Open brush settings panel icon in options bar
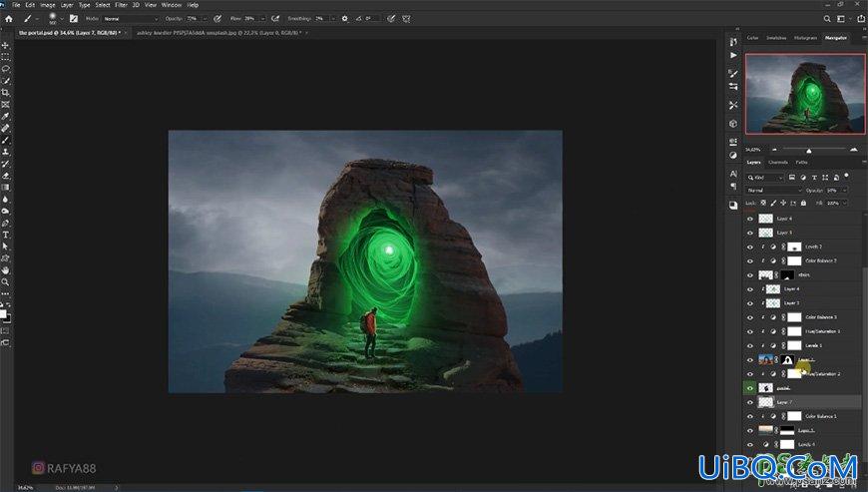Screen dimensions: 868x492 (x=74, y=18)
